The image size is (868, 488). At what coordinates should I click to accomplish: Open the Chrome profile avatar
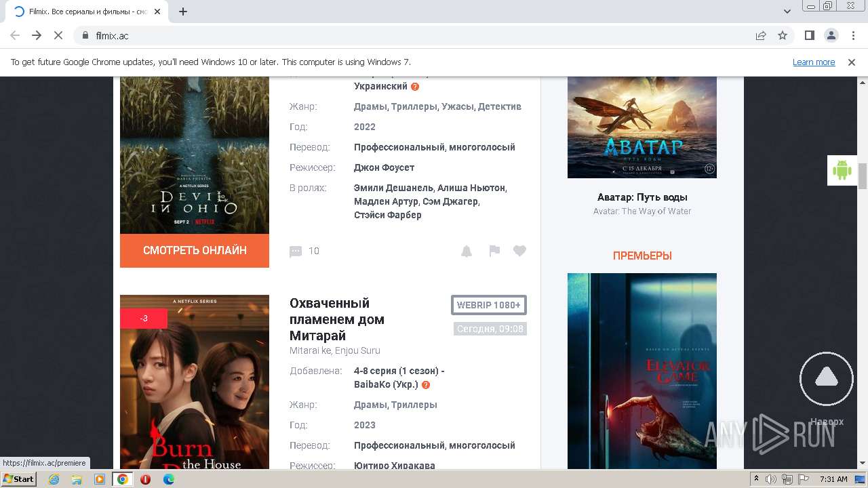(831, 35)
